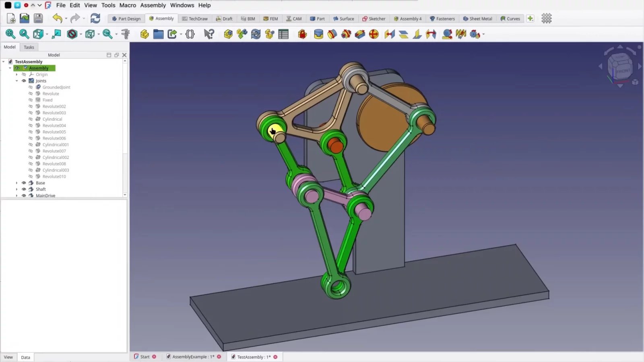
Task: Expand the Base part node
Action: tap(17, 183)
